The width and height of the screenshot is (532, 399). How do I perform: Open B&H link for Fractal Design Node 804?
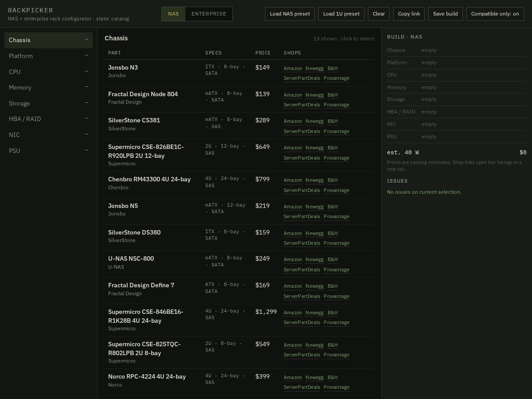[x=332, y=95]
